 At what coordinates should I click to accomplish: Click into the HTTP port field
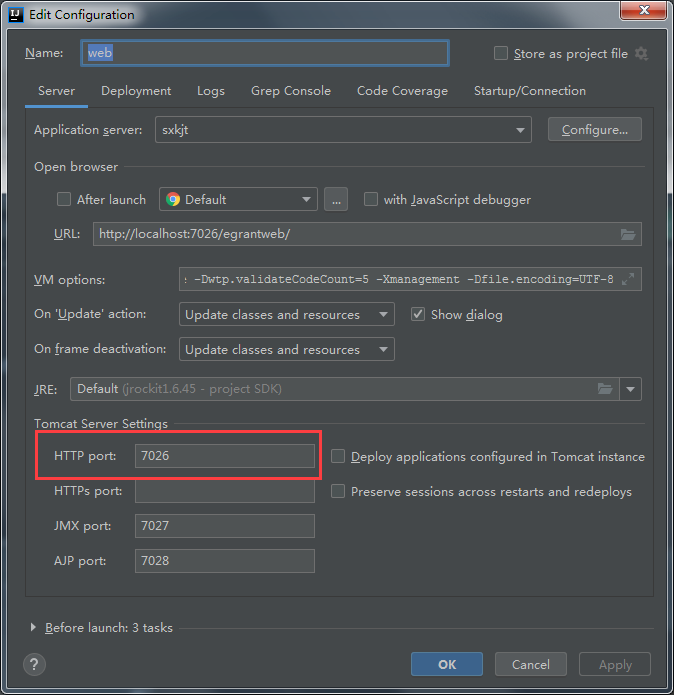(x=225, y=456)
